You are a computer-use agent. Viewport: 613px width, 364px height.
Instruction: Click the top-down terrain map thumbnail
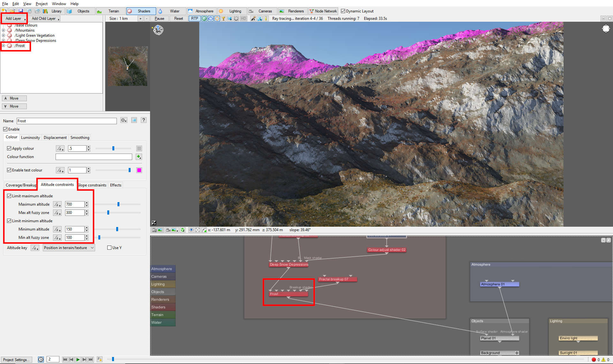pyautogui.click(x=127, y=66)
